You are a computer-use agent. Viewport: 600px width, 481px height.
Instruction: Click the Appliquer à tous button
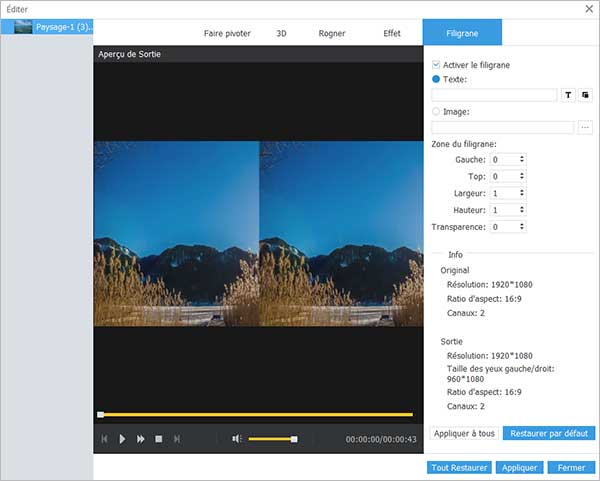(x=463, y=433)
